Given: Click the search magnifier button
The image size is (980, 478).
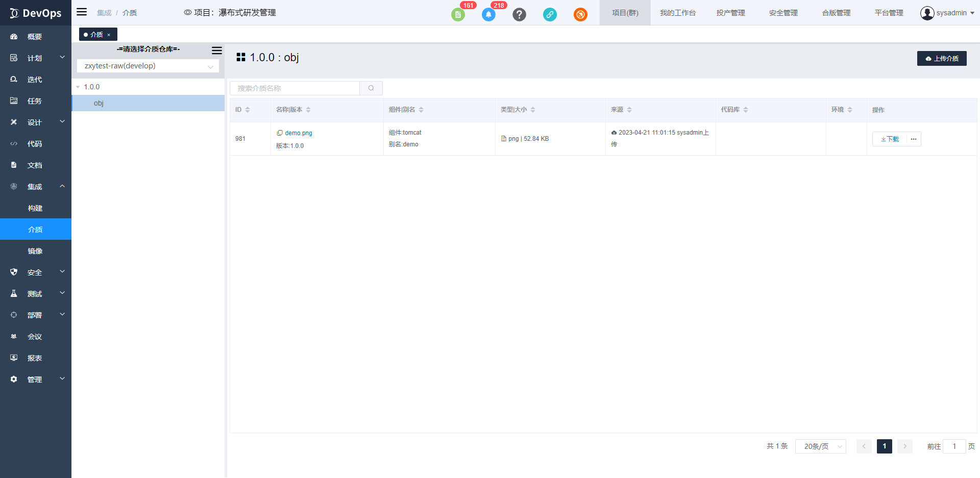Looking at the screenshot, I should tap(371, 88).
